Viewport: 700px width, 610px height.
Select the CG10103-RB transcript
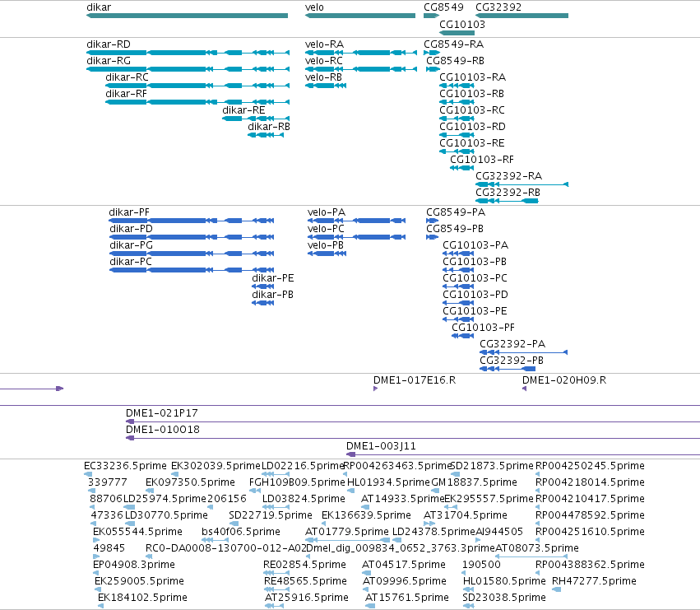(x=457, y=102)
